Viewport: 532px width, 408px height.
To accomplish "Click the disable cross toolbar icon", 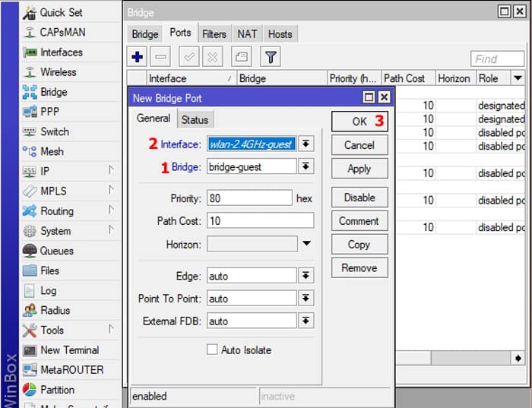I will [x=213, y=57].
